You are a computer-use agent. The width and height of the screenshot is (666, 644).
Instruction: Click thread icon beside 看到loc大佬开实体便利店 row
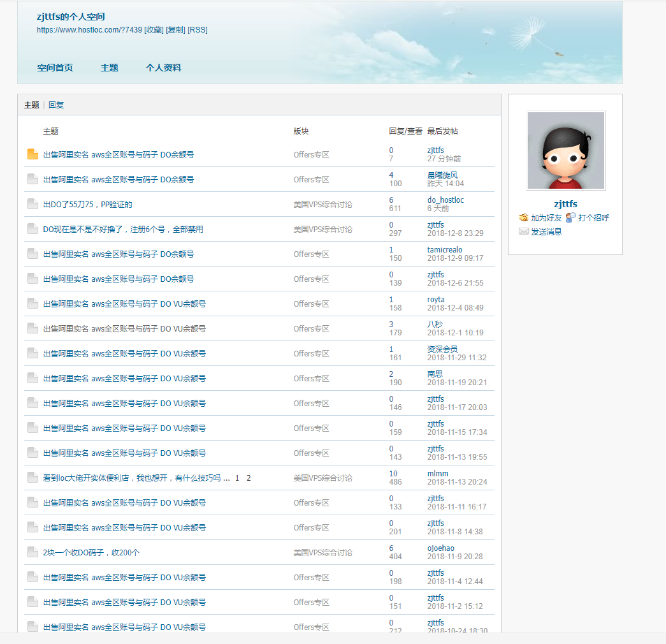tap(33, 478)
